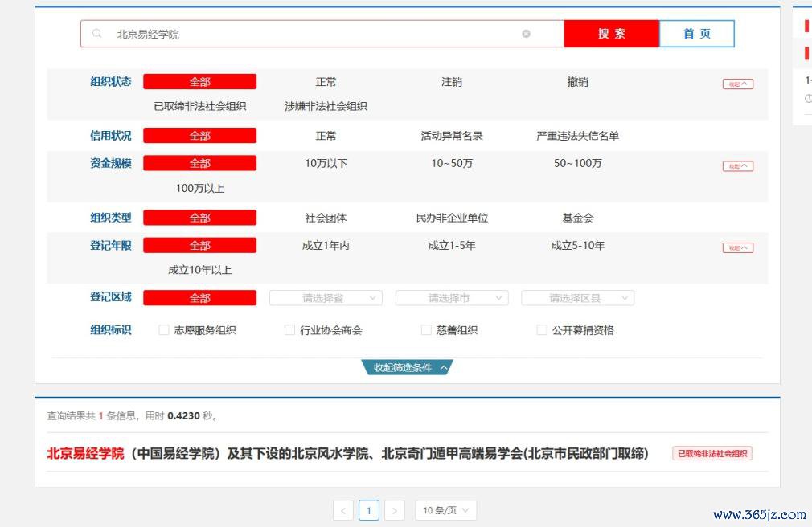
Task: Open the 请选择市 city dropdown
Action: pyautogui.click(x=452, y=298)
